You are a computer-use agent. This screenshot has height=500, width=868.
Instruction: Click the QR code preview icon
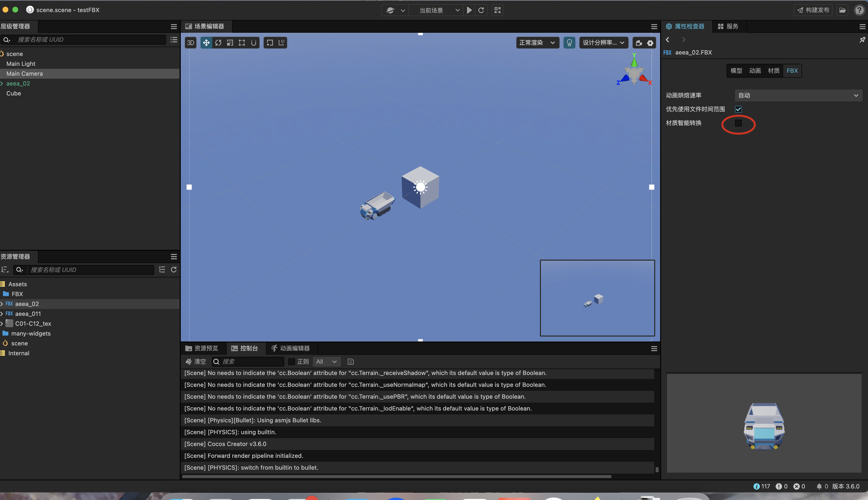tap(498, 10)
